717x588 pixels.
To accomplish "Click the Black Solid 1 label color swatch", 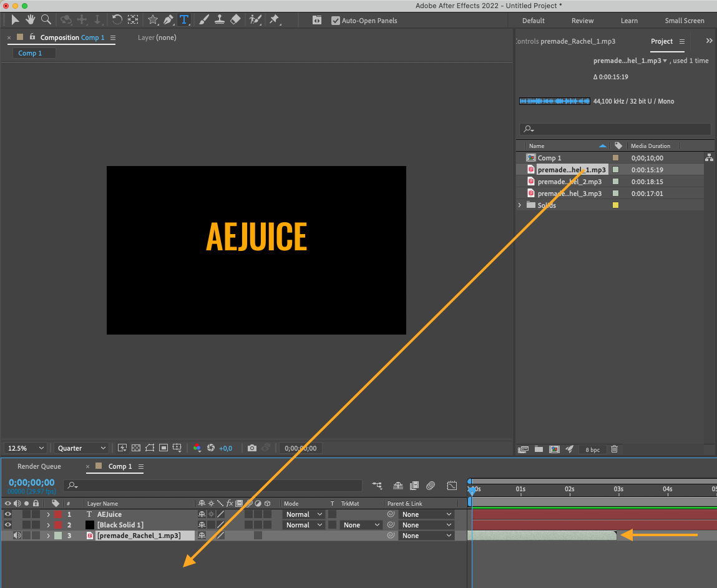I will 58,525.
